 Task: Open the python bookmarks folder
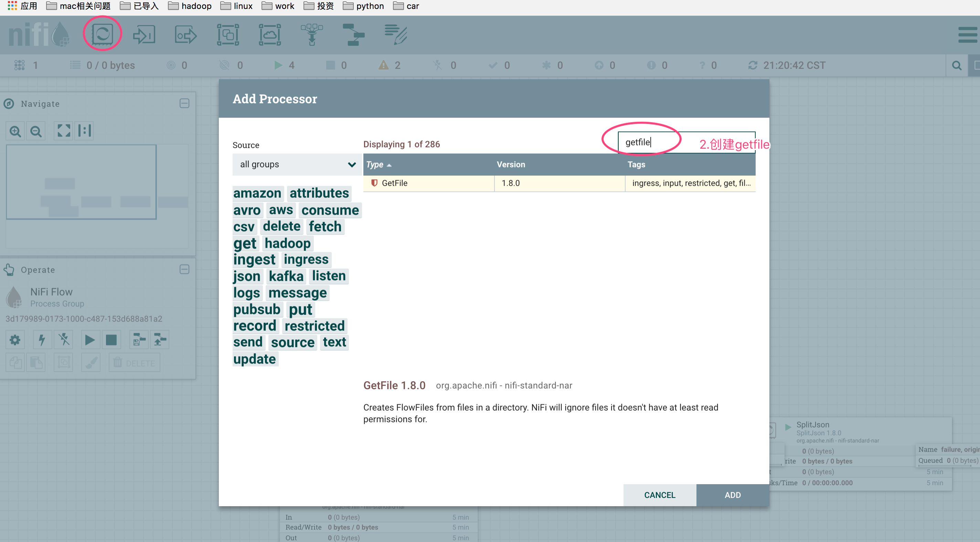tap(363, 6)
